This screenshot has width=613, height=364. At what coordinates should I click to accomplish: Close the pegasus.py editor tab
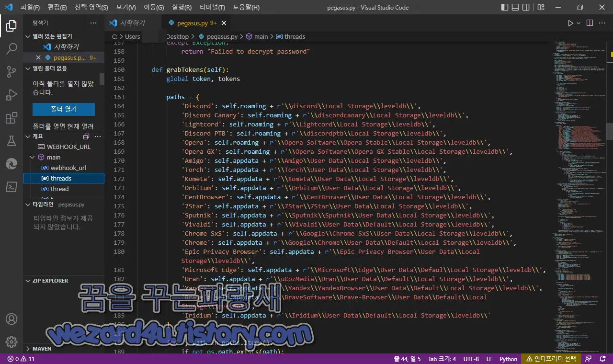[x=224, y=23]
